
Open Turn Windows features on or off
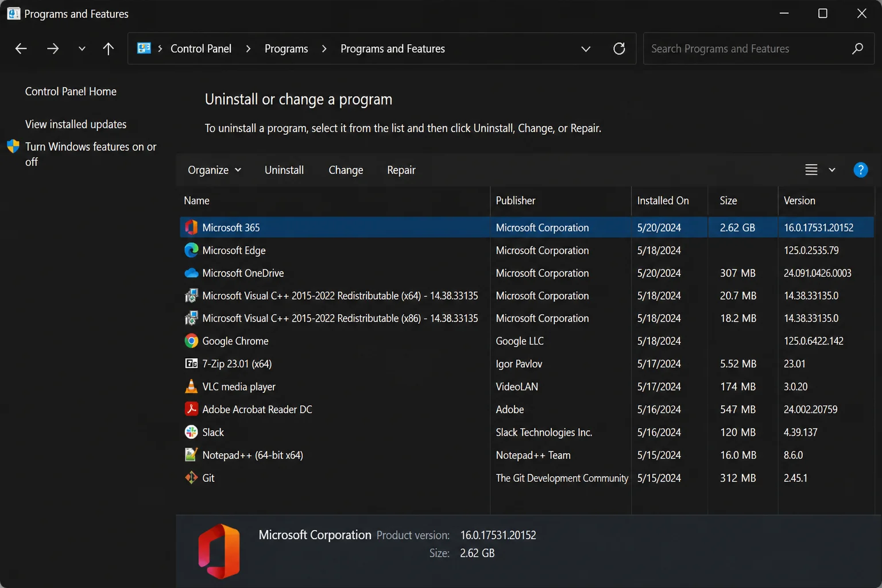(91, 154)
